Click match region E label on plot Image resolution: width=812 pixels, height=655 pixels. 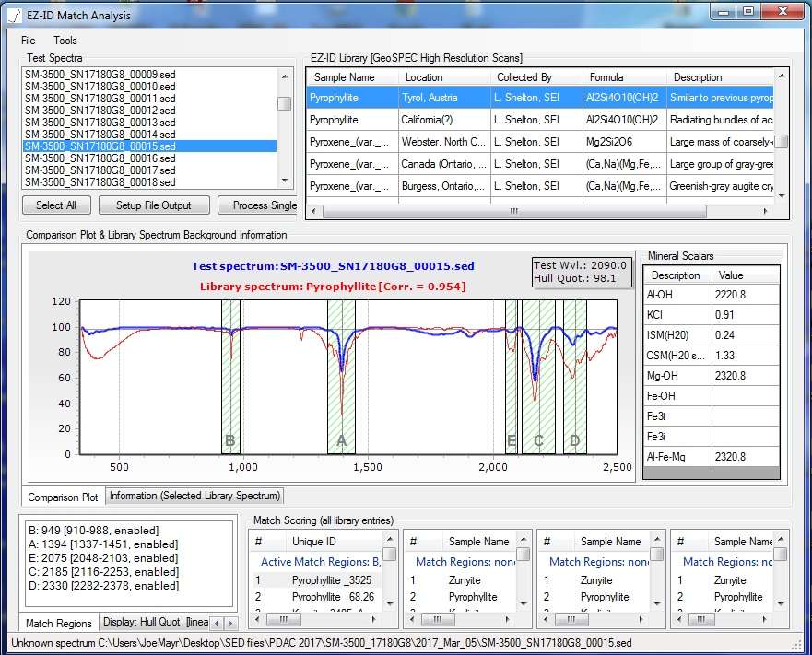pyautogui.click(x=512, y=440)
